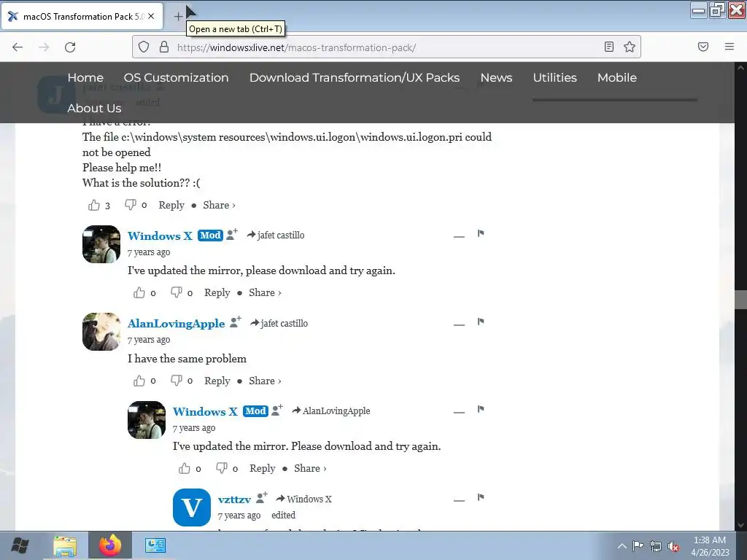Share 'I've updated the mirror, please' comment
This screenshot has width=747, height=560.
(x=265, y=293)
